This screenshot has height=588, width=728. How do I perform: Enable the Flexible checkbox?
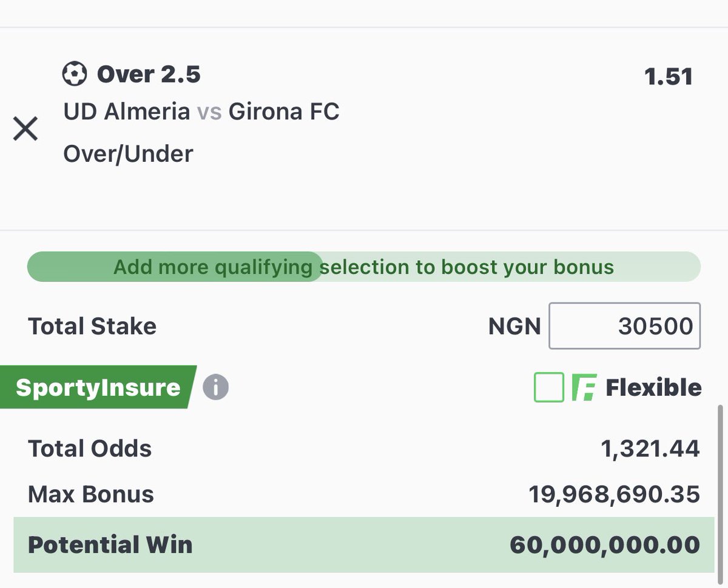point(549,387)
